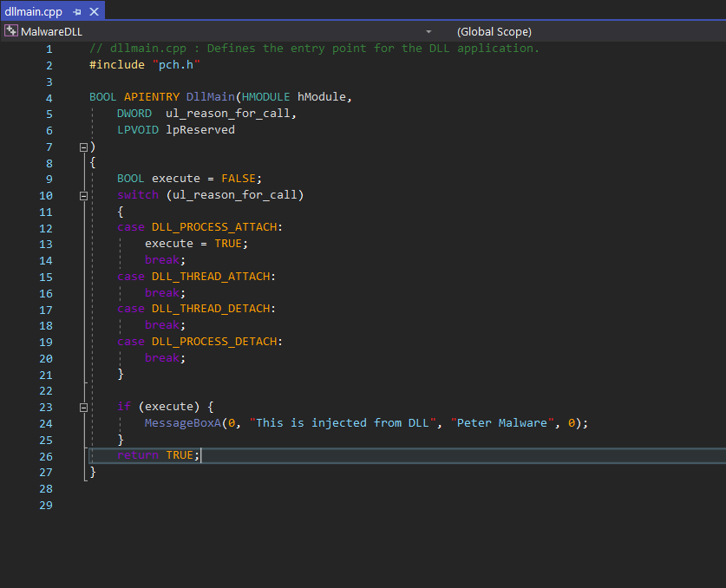Click the ul_reason_for_call parameter on line 5

[229, 114]
